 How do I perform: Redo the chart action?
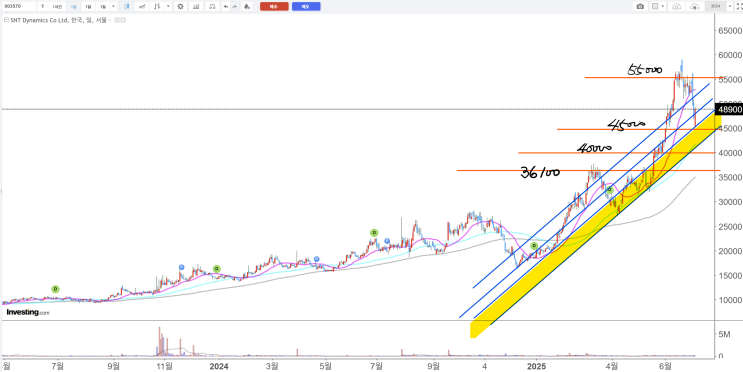click(x=235, y=6)
